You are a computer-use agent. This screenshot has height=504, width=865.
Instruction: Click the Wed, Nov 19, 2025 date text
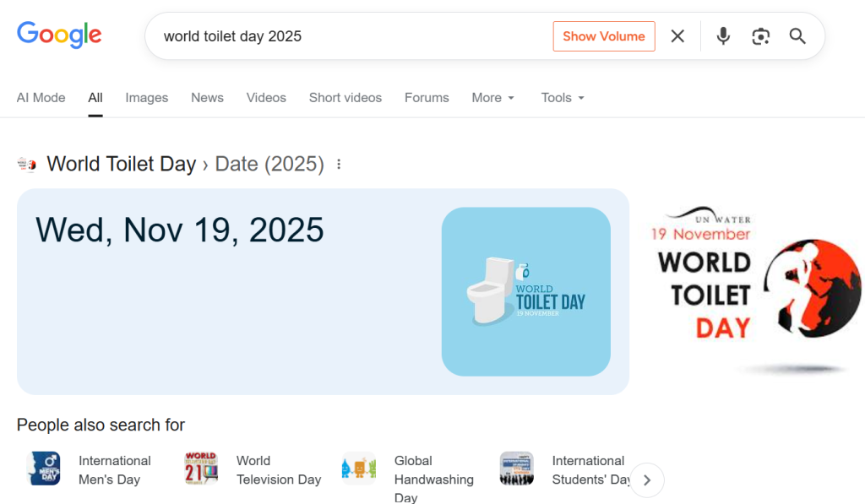click(179, 230)
